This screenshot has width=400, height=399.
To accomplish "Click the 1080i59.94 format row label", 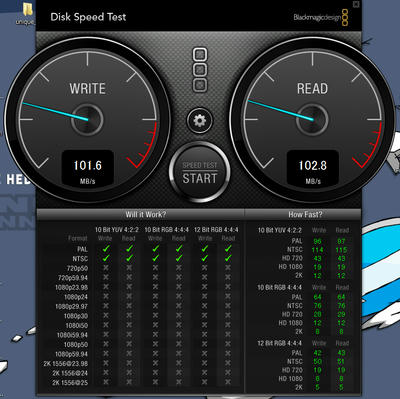I will tap(72, 335).
